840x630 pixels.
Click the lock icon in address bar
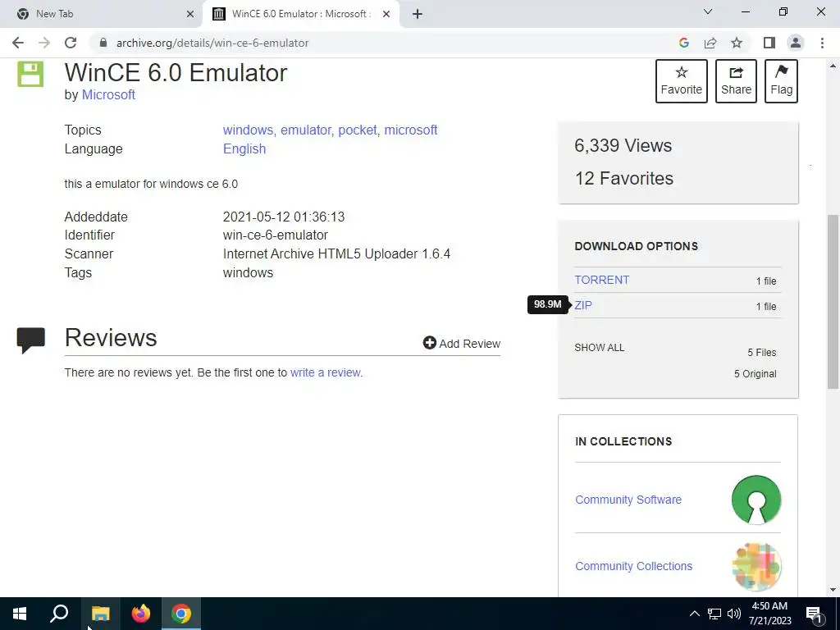tap(103, 43)
